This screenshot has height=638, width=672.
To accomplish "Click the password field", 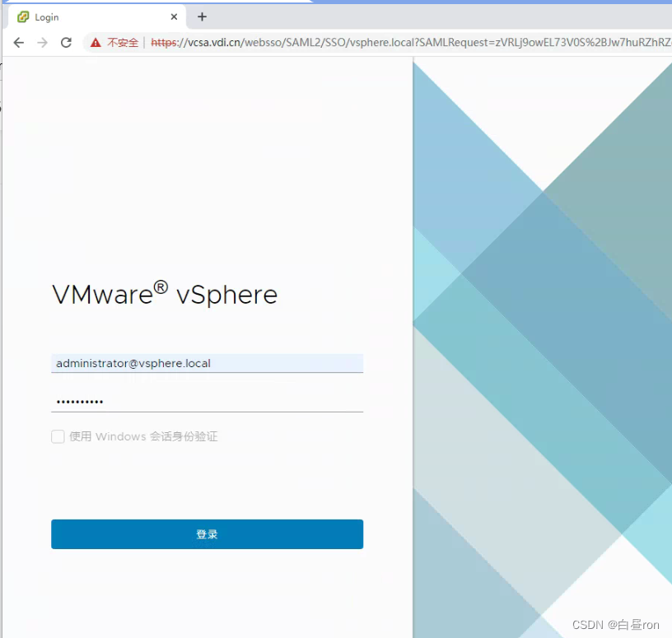I will tap(207, 402).
